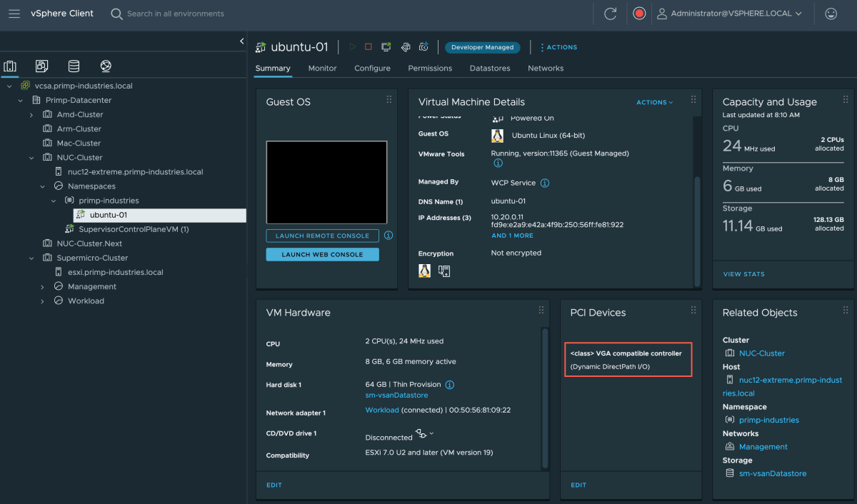This screenshot has width=857, height=504.
Task: Click the Launch Console monitor icon
Action: [x=386, y=47]
